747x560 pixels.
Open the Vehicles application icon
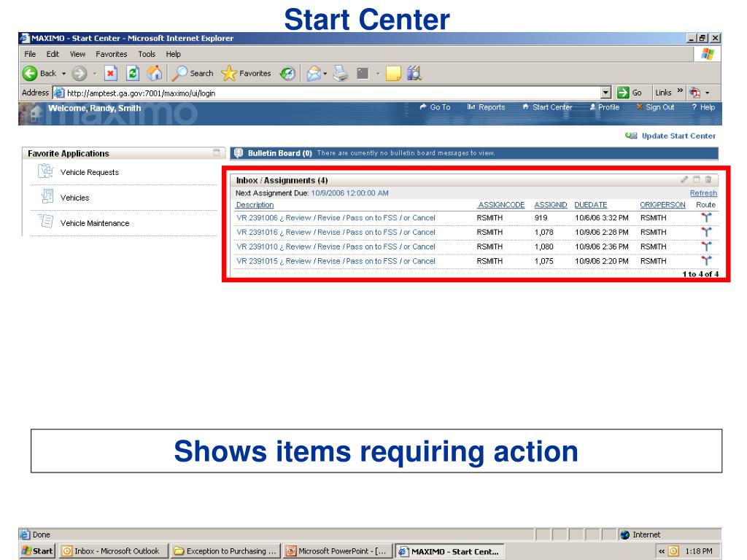pyautogui.click(x=47, y=196)
